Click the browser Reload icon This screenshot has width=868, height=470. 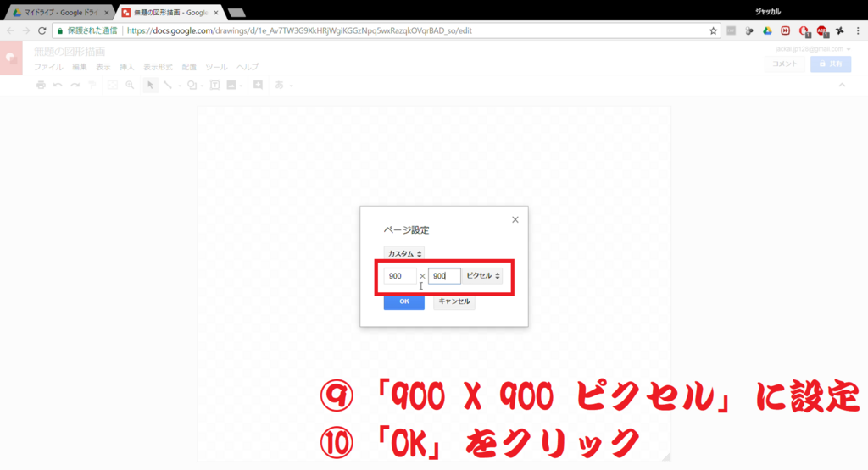[x=42, y=31]
